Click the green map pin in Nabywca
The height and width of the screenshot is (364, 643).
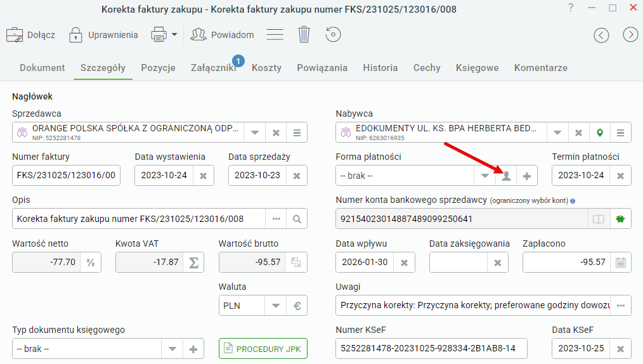click(599, 133)
